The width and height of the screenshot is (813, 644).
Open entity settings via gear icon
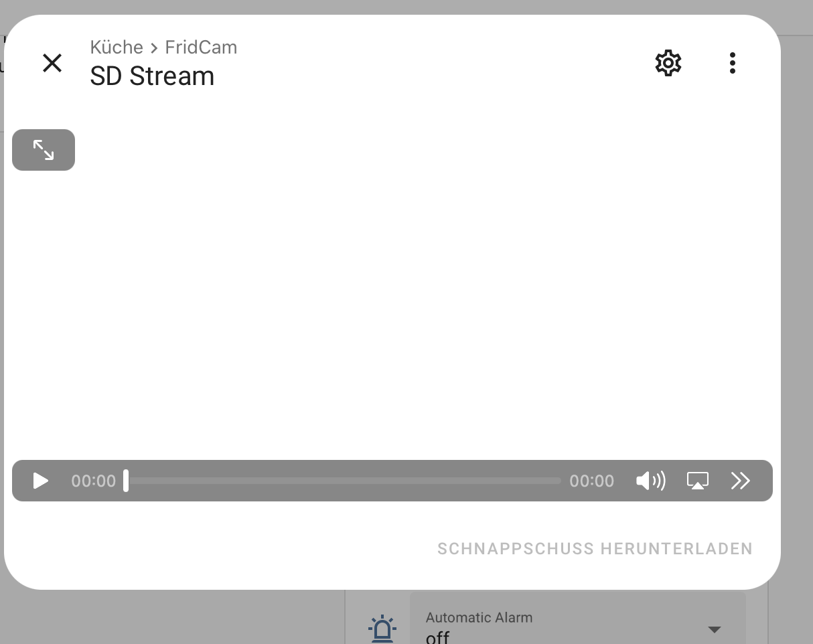pos(668,63)
